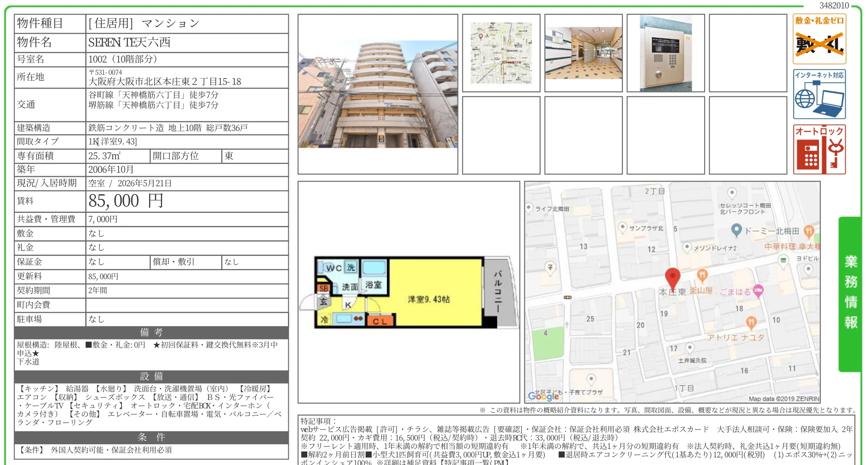
Task: Click the restaurant icon next to 釜山屋
Action: (x=702, y=275)
